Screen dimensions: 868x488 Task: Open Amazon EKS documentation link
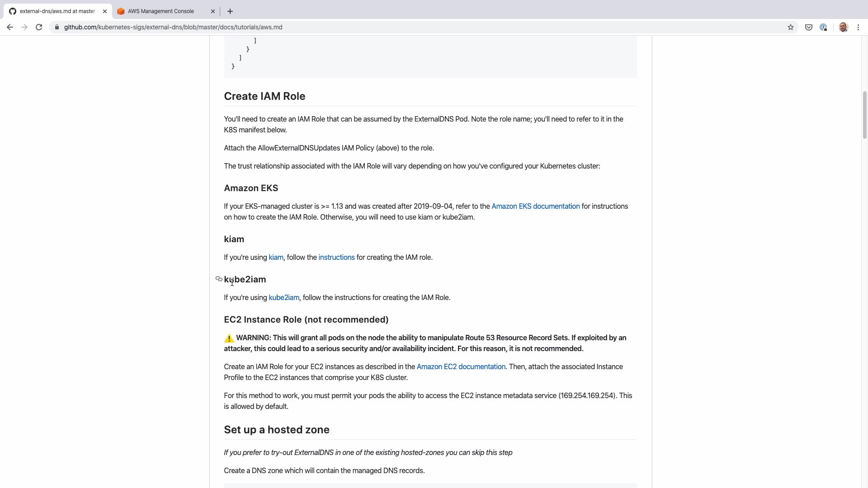tap(535, 206)
